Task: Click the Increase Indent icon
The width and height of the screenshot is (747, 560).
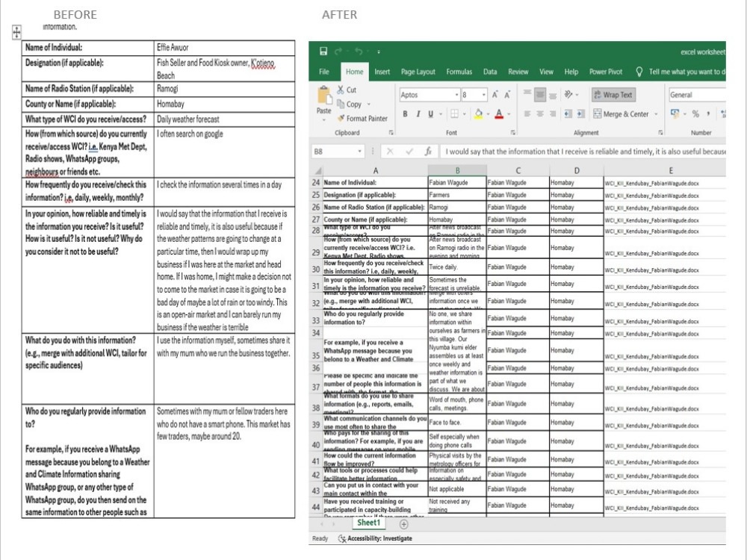Action: point(580,113)
